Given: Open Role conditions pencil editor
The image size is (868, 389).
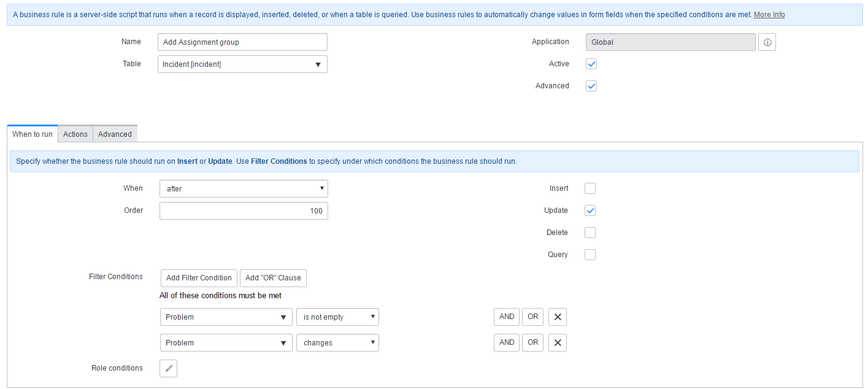Looking at the screenshot, I should (168, 368).
